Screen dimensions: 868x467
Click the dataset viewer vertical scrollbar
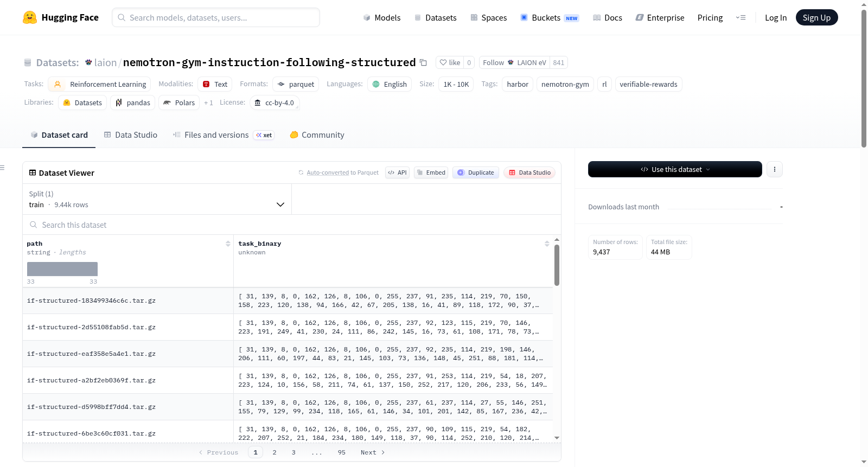557,265
